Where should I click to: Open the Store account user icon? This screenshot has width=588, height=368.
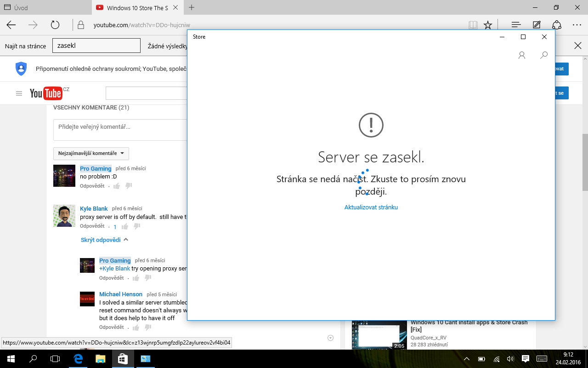(522, 55)
